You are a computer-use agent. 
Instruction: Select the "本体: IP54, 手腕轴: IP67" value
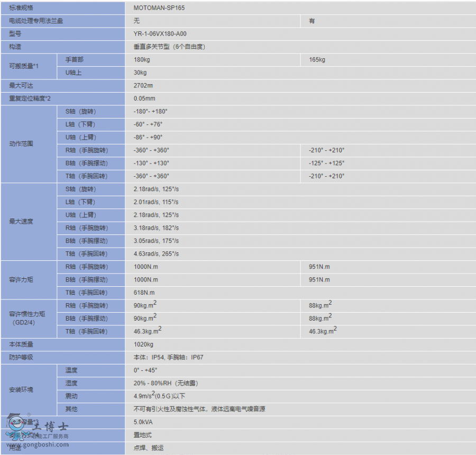pyautogui.click(x=169, y=357)
